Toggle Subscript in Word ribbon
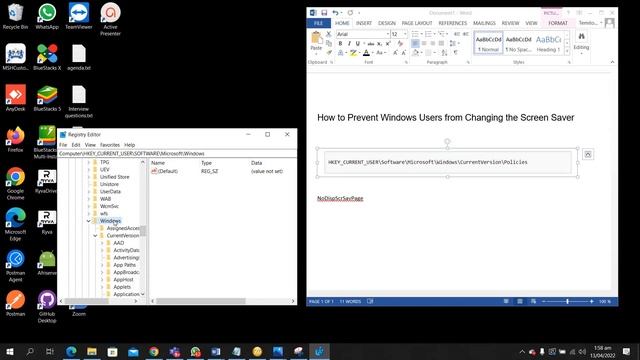Viewport: 640px width, 360px height. point(380,43)
